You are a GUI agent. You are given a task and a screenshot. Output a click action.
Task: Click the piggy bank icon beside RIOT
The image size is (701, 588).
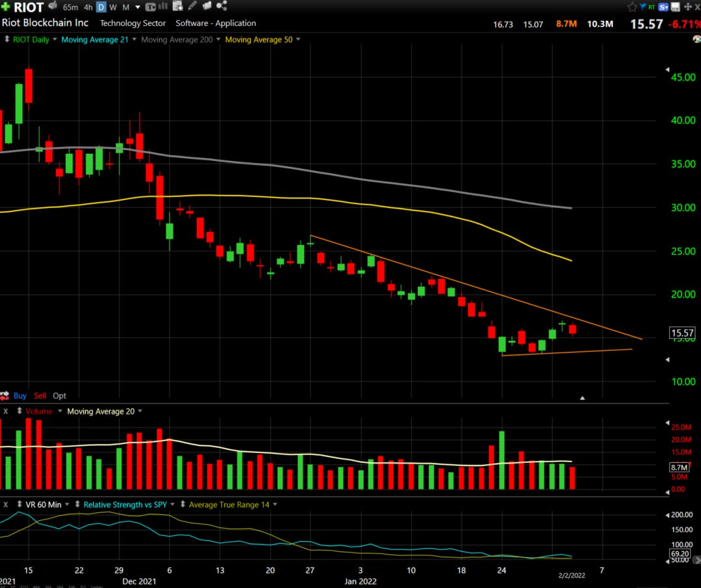pyautogui.click(x=53, y=5)
